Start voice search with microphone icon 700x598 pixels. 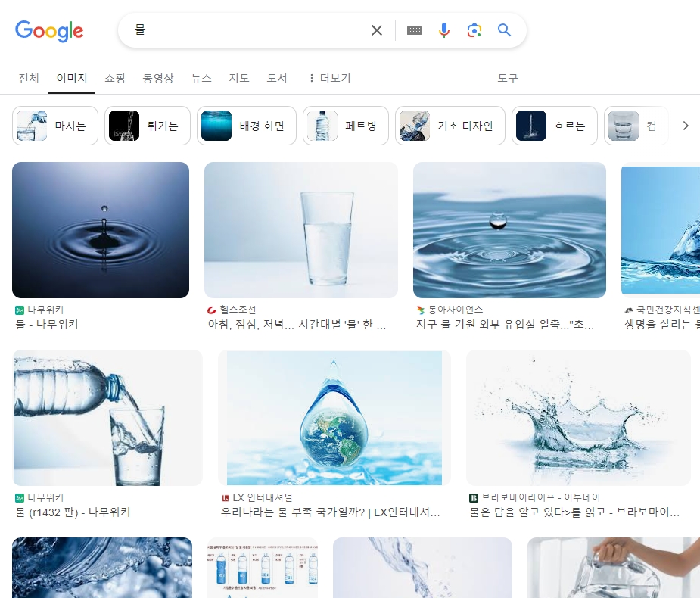tap(443, 30)
